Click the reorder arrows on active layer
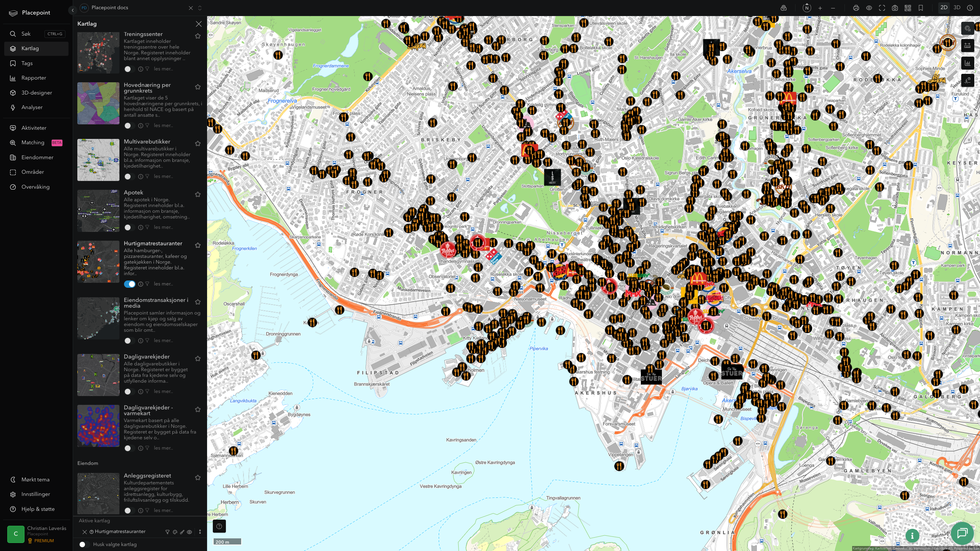980x551 pixels. [200, 532]
